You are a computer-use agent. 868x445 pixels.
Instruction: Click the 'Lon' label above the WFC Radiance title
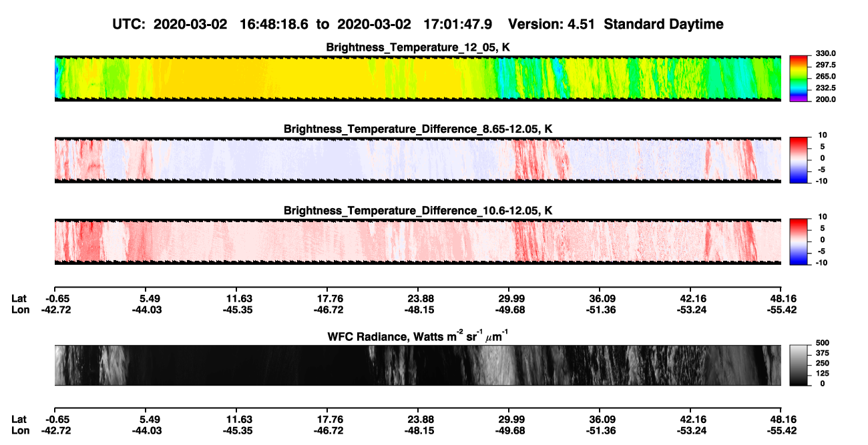click(x=20, y=310)
